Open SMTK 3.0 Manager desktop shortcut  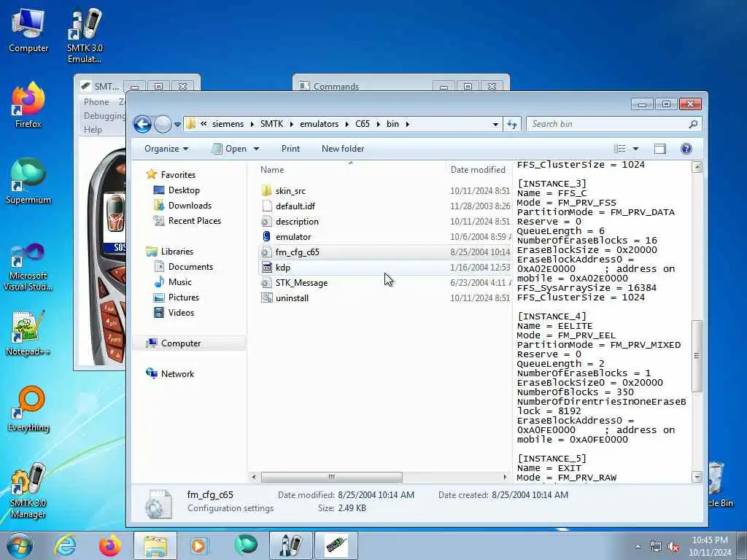point(28,491)
